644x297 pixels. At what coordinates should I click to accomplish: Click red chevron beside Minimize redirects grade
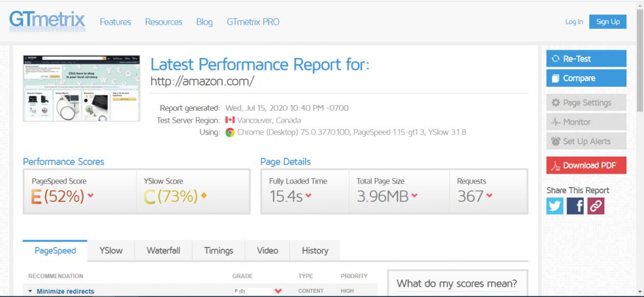[278, 291]
